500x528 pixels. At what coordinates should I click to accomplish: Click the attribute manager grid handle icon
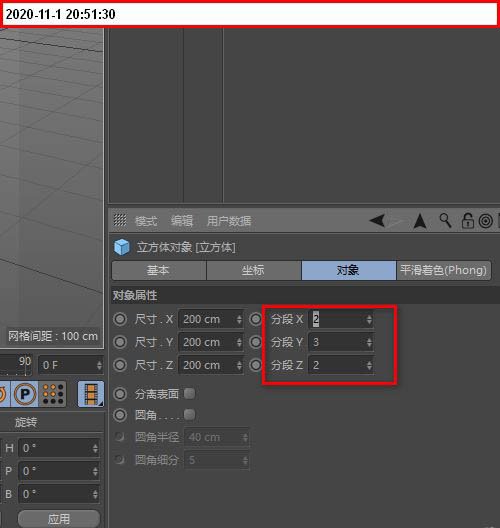120,221
